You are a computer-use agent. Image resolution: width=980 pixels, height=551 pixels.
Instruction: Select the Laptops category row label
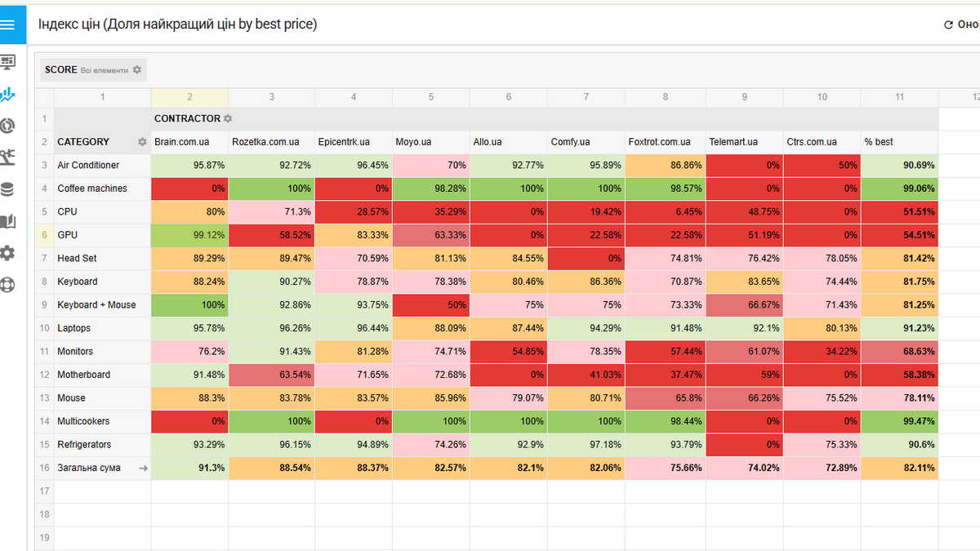(74, 328)
